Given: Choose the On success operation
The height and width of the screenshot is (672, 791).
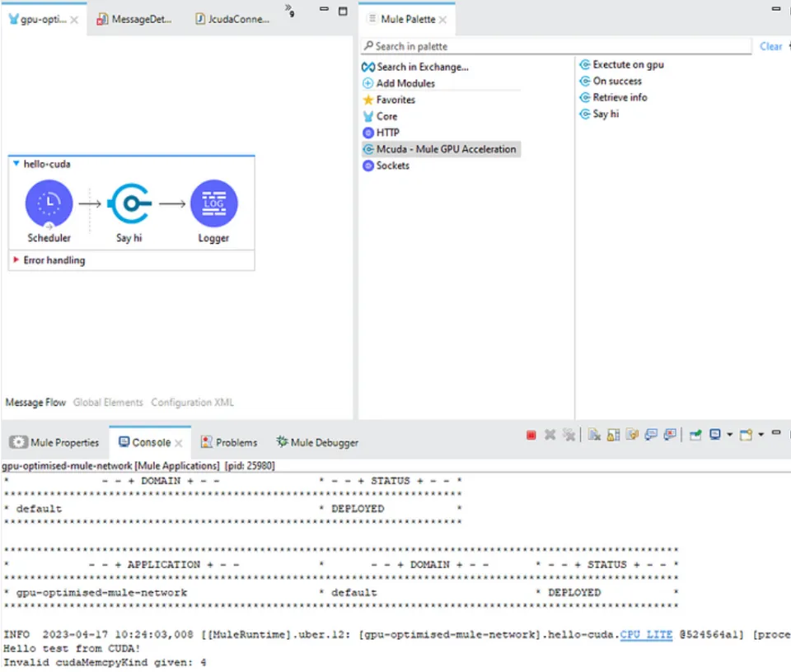Looking at the screenshot, I should 611,82.
